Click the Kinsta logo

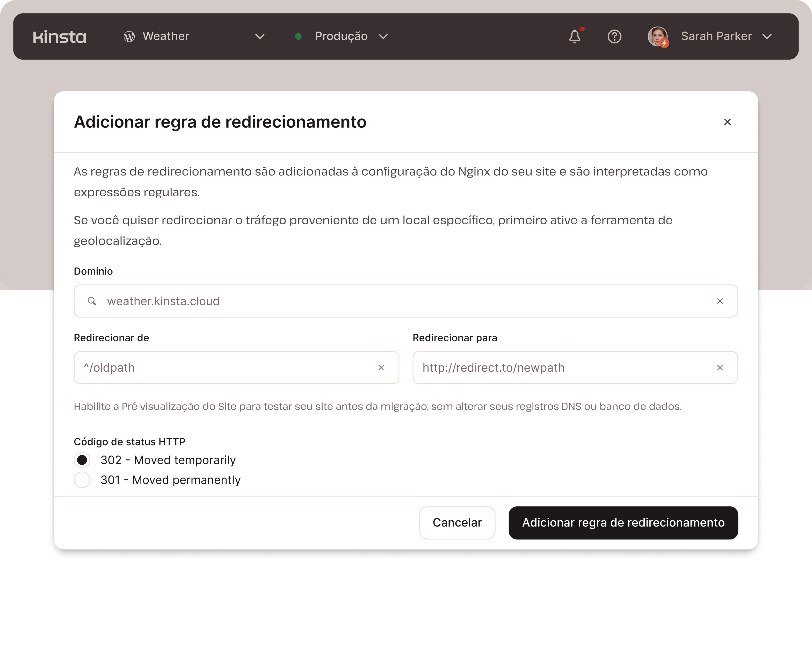point(60,37)
